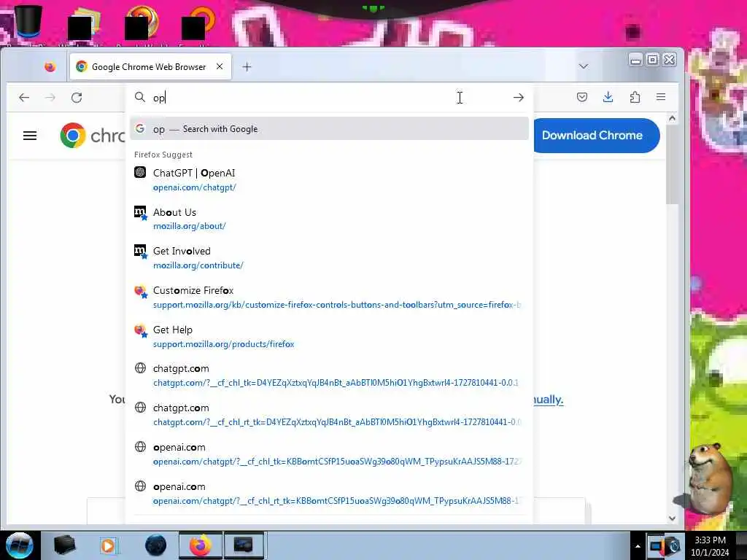747x560 pixels.
Task: Choose About Us mozilla.org suggestion
Action: (329, 219)
